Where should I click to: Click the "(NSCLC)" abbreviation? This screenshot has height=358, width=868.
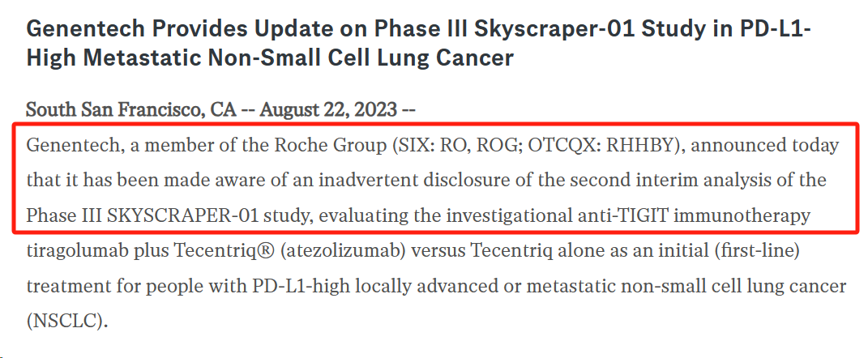66,321
